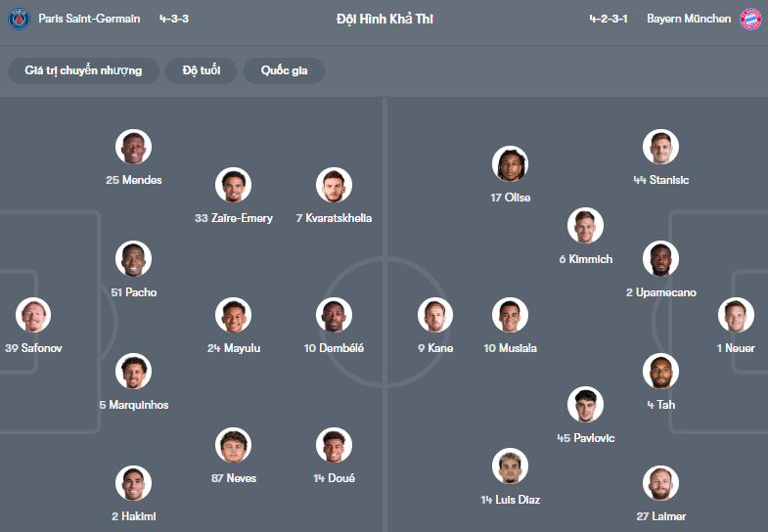
Task: Toggle the Độ tuổi filter pill
Action: (x=202, y=70)
